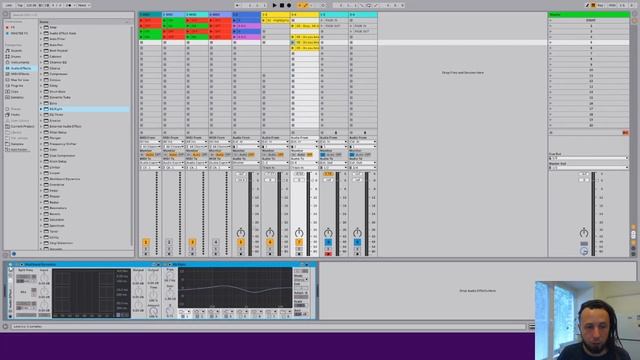This screenshot has height=360, width=640.
Task: Toggle track 1 activator button
Action: (146, 242)
